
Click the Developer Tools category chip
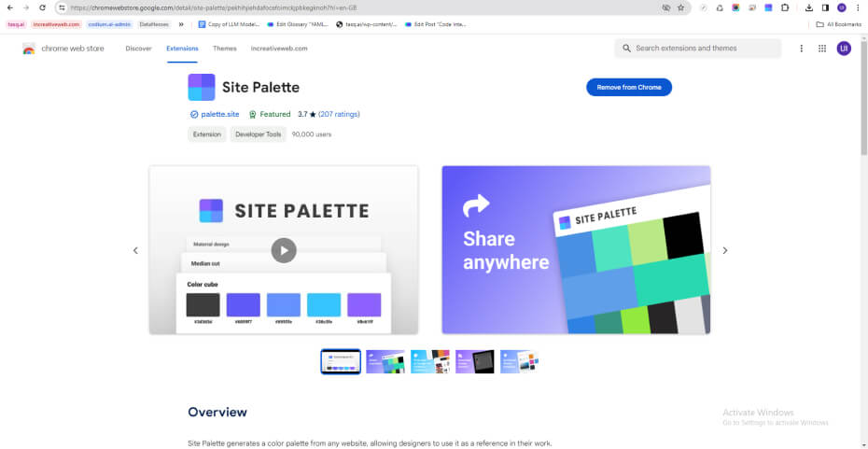pos(258,134)
